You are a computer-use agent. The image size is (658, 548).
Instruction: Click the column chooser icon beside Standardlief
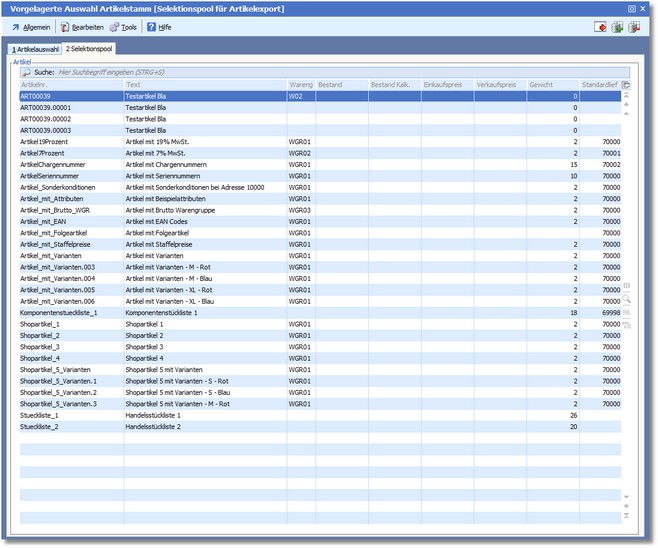point(626,85)
